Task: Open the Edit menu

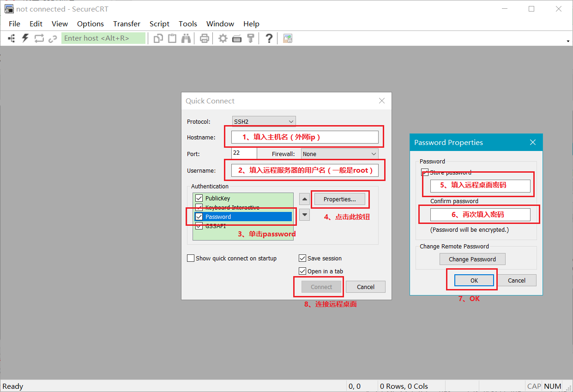Action: click(x=36, y=24)
